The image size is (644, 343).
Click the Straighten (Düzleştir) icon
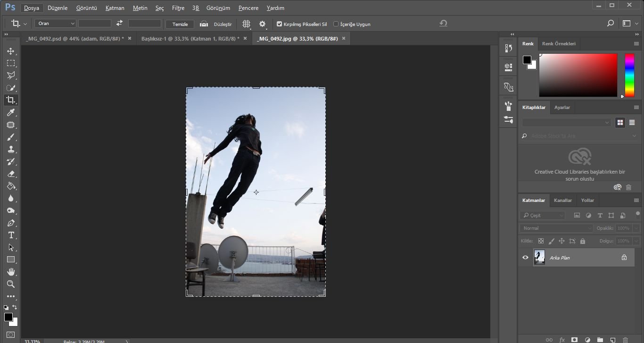tap(204, 24)
